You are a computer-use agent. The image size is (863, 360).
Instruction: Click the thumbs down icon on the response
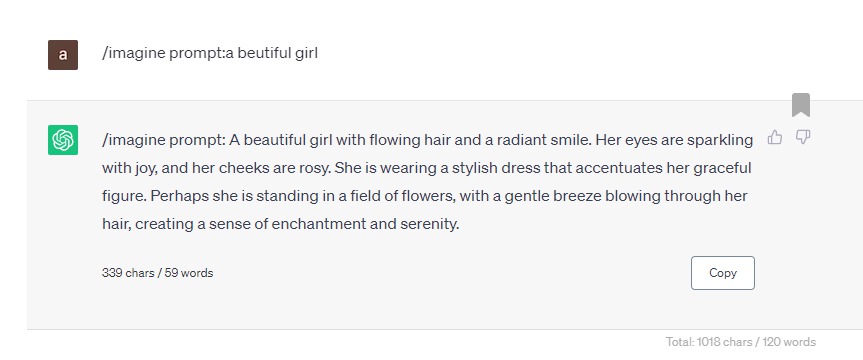pyautogui.click(x=803, y=137)
